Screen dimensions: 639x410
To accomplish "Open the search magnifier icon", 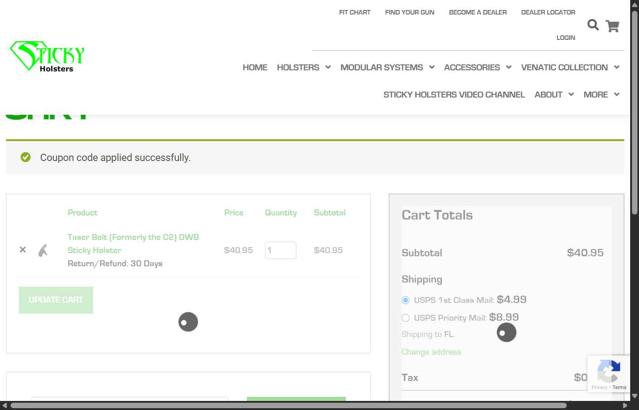I will coord(593,25).
